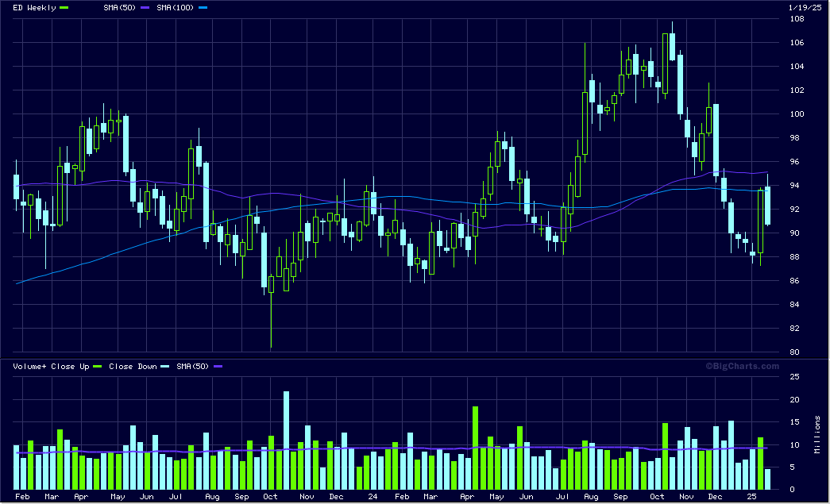Click the green swatch beside 'Close Up'
This screenshot has height=504, width=830.
[98, 367]
